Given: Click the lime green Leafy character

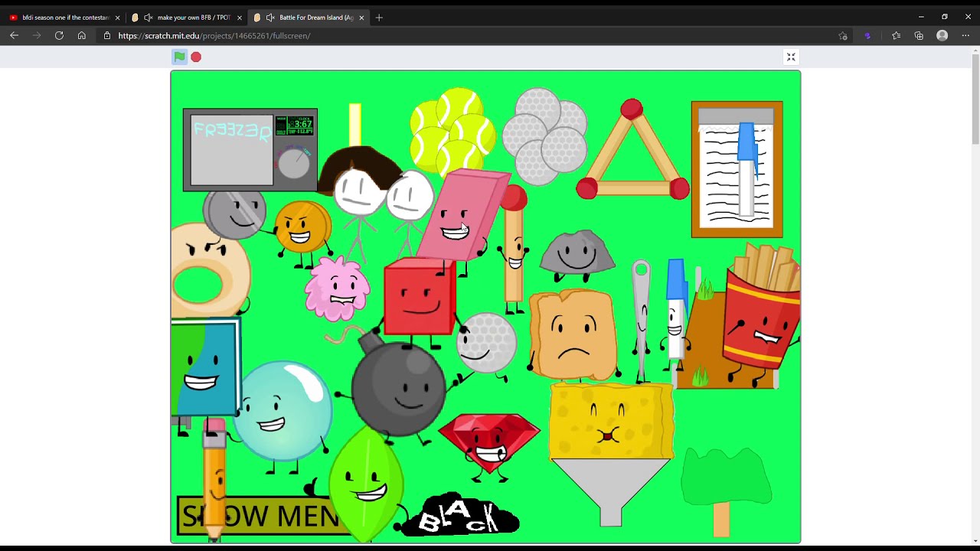Looking at the screenshot, I should click(x=366, y=484).
